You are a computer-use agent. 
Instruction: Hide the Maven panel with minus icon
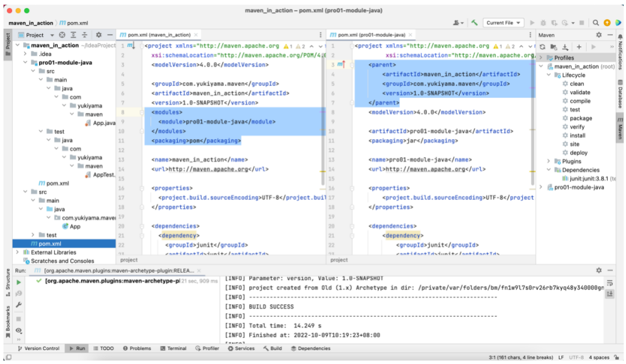[610, 35]
